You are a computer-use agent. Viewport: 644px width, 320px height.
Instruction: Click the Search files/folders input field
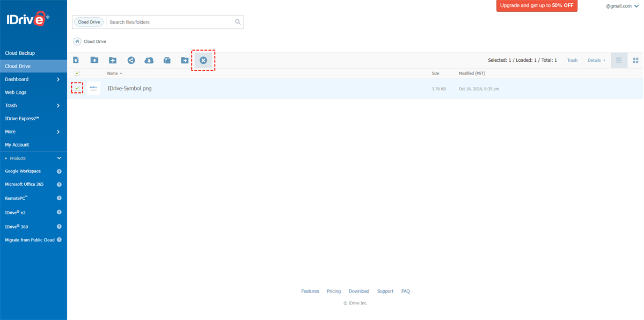(x=171, y=22)
